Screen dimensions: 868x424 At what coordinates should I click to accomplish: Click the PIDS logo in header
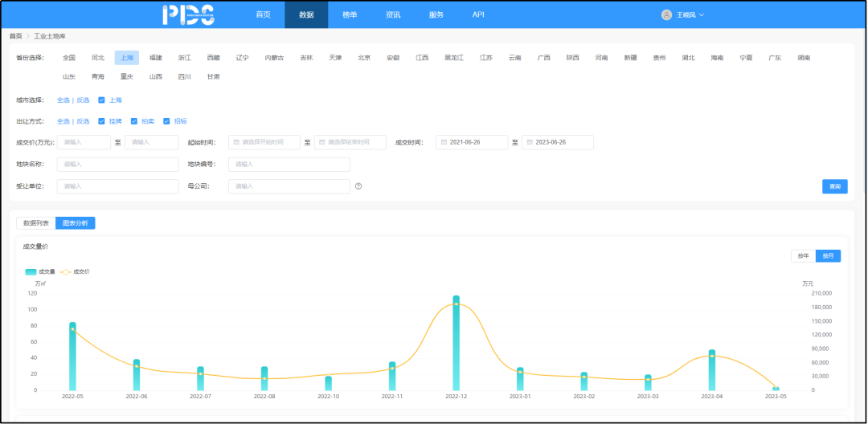coord(188,14)
